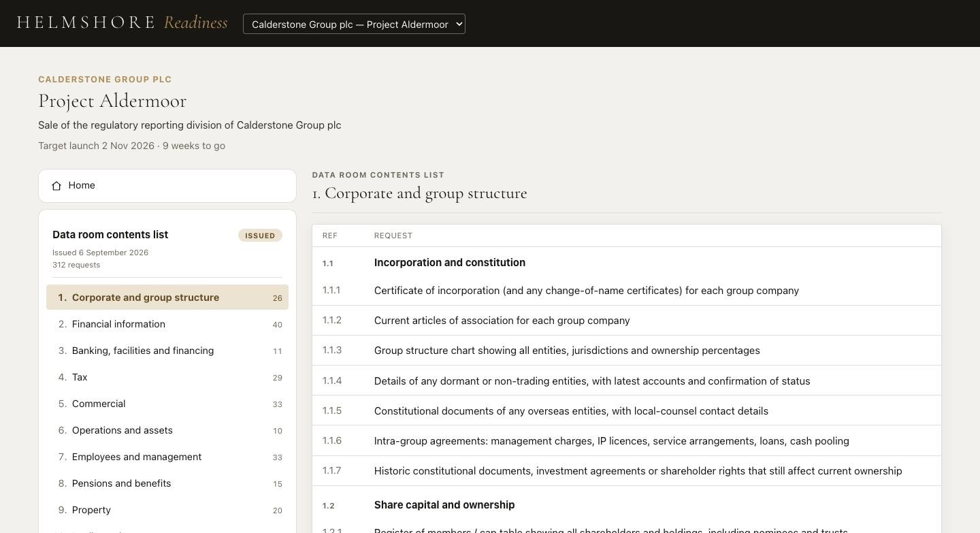Viewport: 980px width, 533px height.
Task: Click the count 33 beside Commercial
Action: [x=277, y=404]
